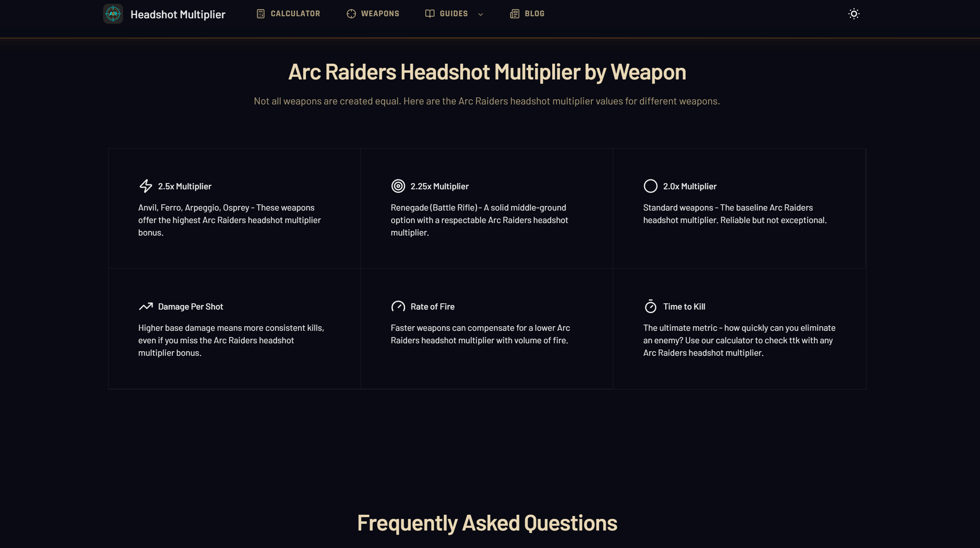Viewport: 980px width, 548px height.
Task: Click the Frequently Asked Questions heading
Action: click(487, 523)
